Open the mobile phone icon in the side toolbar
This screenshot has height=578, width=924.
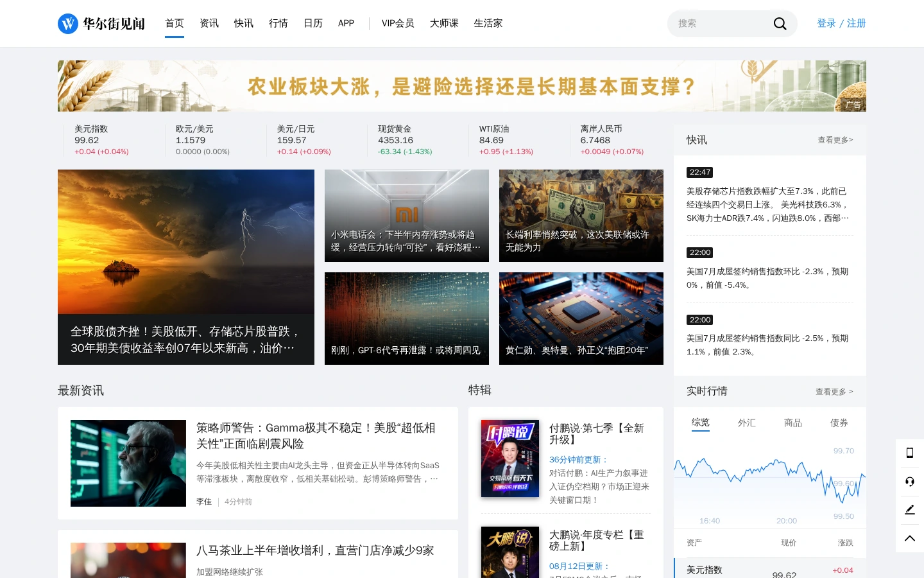pyautogui.click(x=909, y=453)
